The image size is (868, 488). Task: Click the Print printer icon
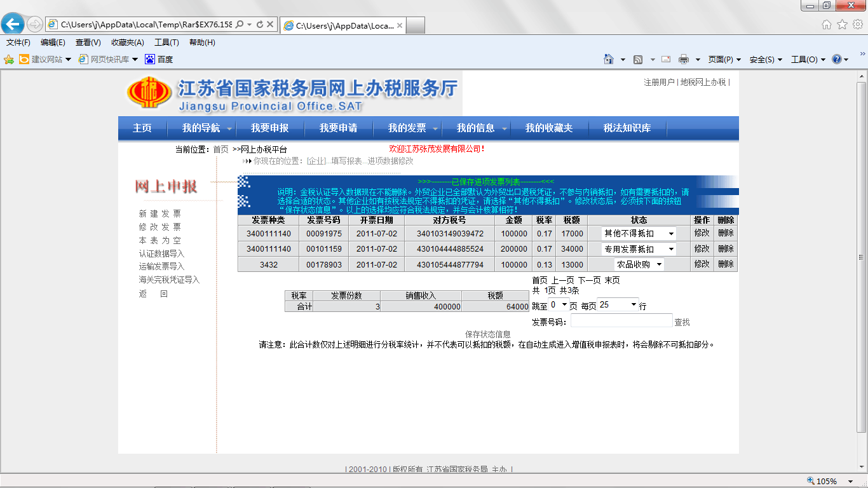tap(684, 59)
